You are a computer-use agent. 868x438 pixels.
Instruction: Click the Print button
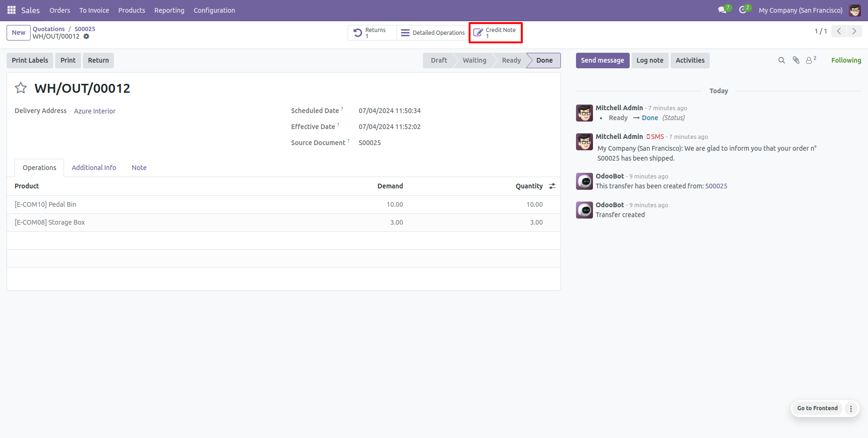[68, 60]
